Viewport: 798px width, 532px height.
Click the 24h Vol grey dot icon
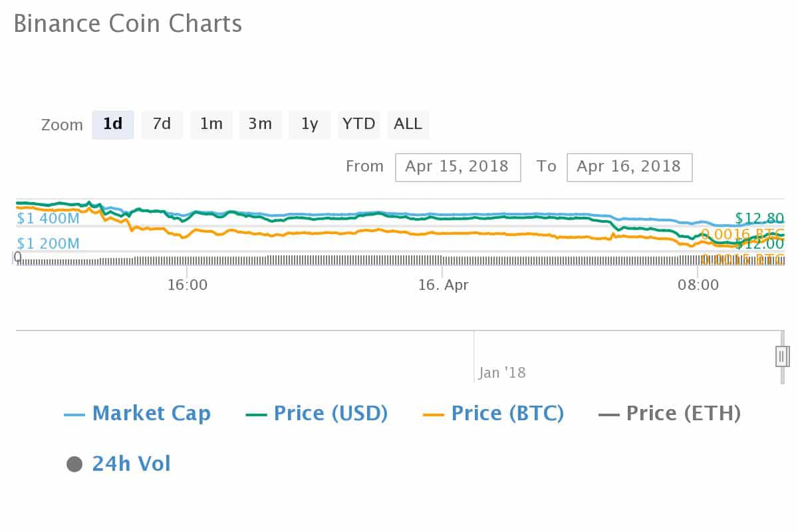[74, 464]
